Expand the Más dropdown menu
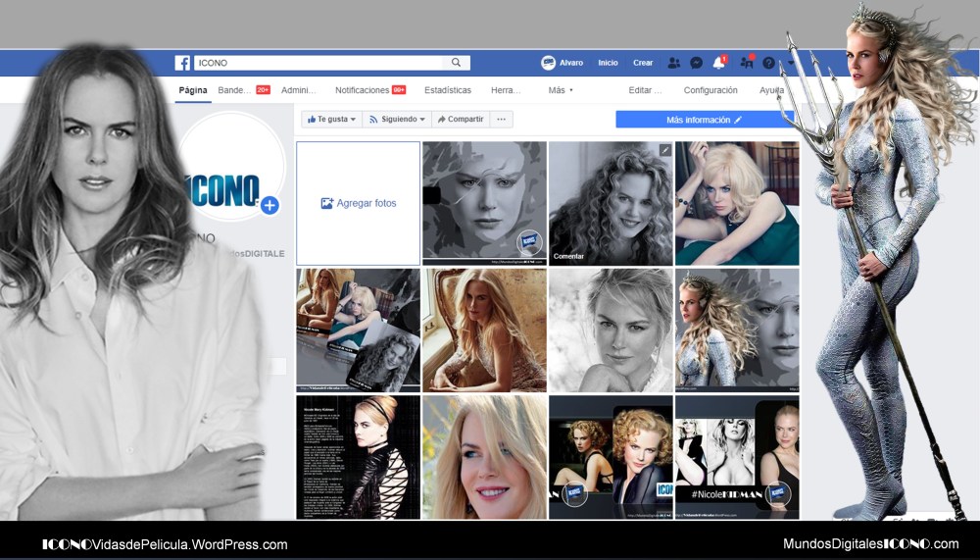The width and height of the screenshot is (980, 560). [x=561, y=90]
